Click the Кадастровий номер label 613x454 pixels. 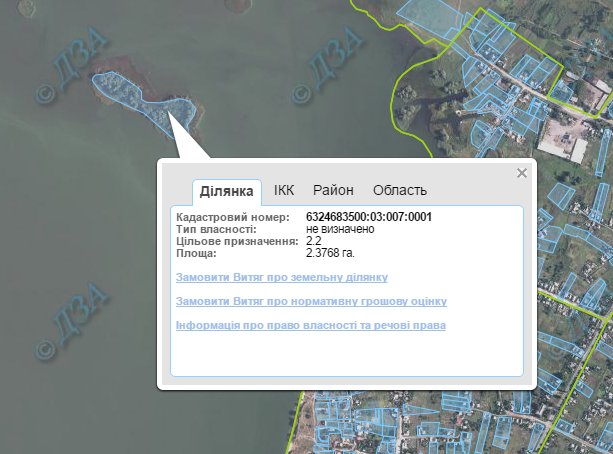tap(232, 217)
